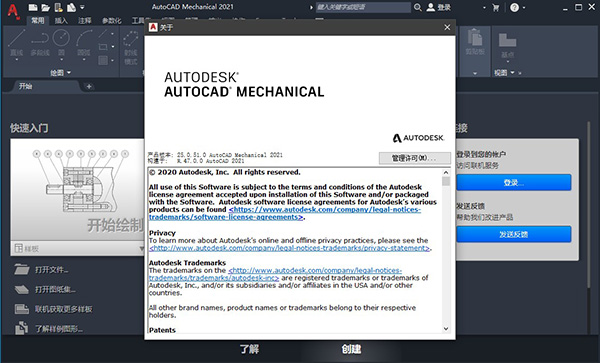Open the Autodesk trademarks link
Viewport: 600px width, 363px height.
click(276, 274)
